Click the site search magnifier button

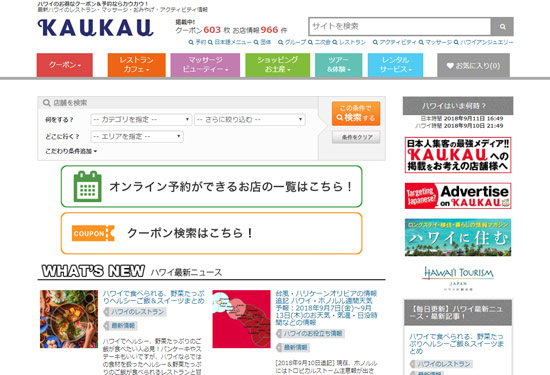coord(502,27)
